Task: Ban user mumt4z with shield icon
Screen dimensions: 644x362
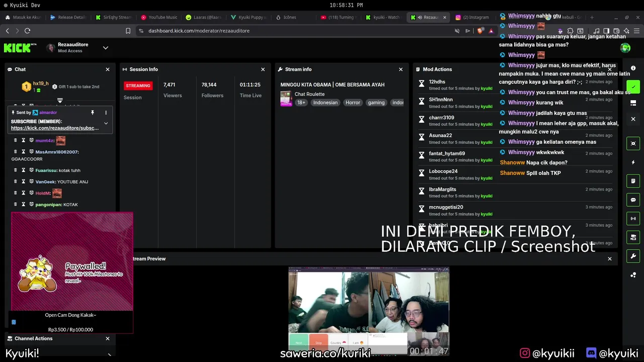Action: pos(31,140)
